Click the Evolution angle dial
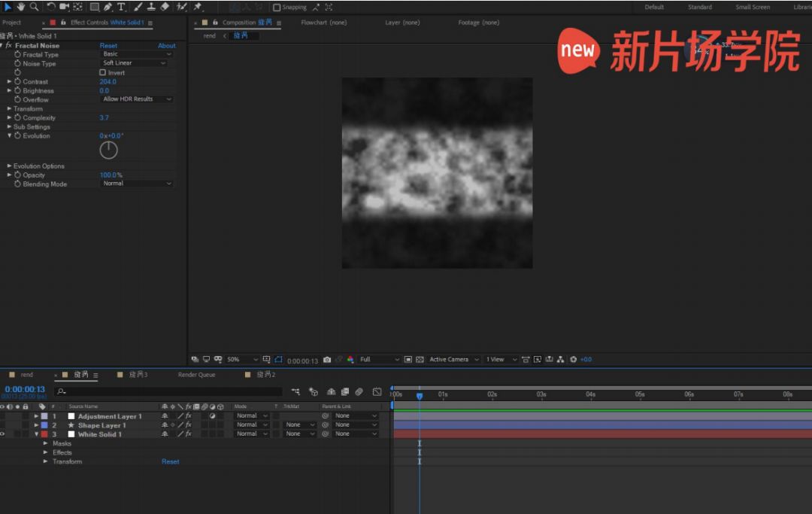The image size is (812, 514). coord(109,151)
